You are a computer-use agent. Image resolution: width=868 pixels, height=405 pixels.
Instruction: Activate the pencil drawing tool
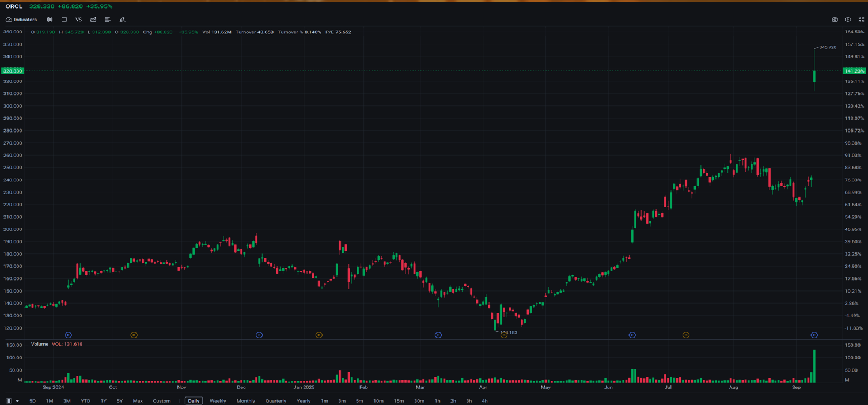pyautogui.click(x=122, y=20)
